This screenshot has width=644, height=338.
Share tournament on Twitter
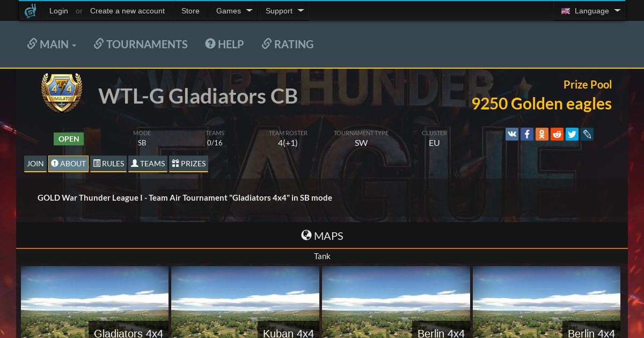572,134
